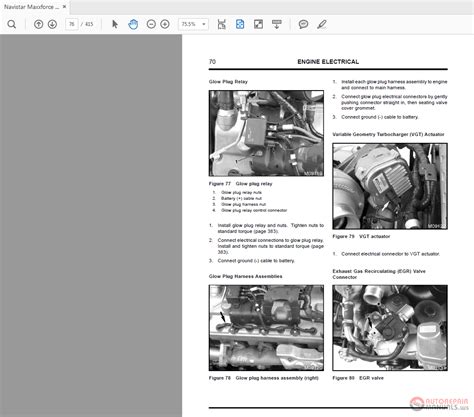This screenshot has height=417, width=474.
Task: Zoom in with the plus button
Action: click(x=165, y=24)
